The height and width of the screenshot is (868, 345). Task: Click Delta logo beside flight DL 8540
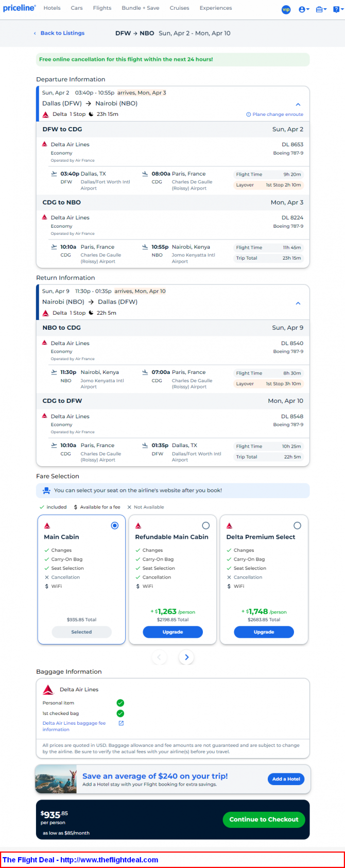point(45,343)
